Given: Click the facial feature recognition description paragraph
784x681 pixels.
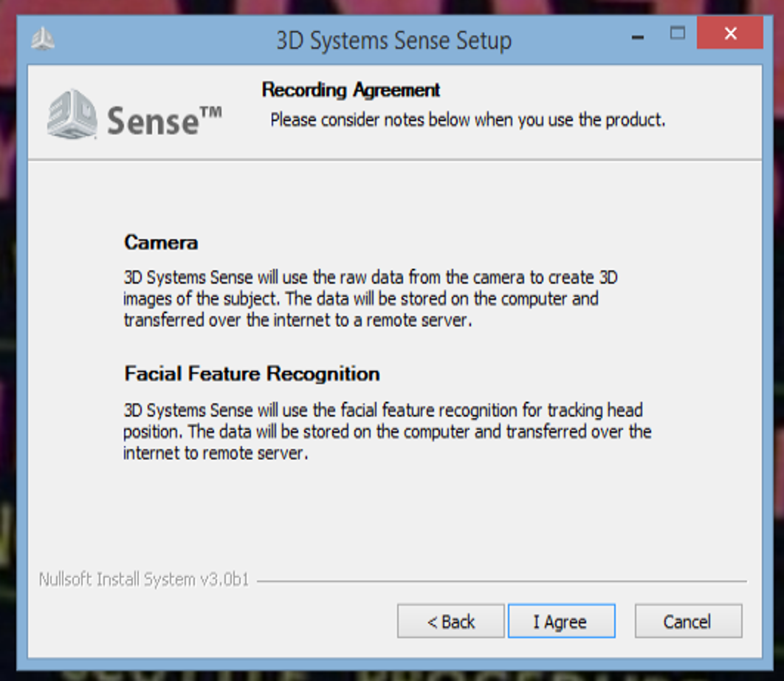Looking at the screenshot, I should click(388, 431).
